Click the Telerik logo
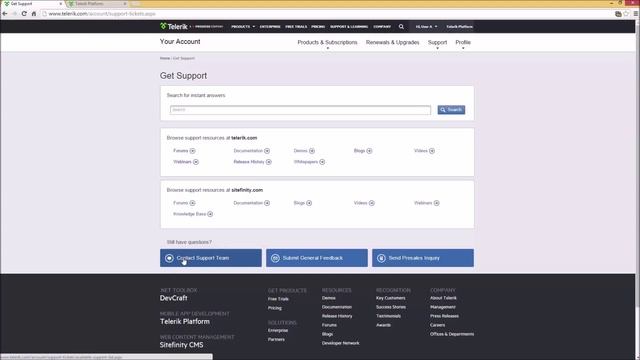This screenshot has width=640, height=360. (x=174, y=27)
